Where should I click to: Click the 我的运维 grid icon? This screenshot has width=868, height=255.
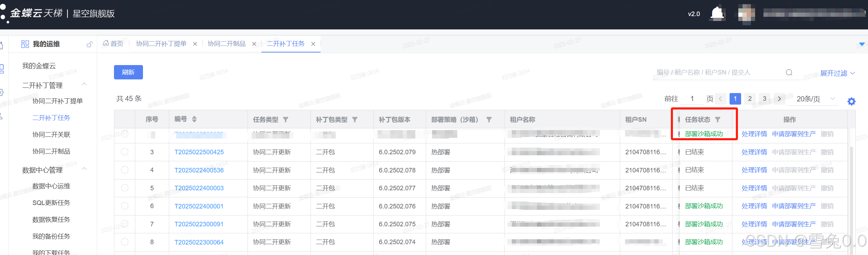[25, 44]
